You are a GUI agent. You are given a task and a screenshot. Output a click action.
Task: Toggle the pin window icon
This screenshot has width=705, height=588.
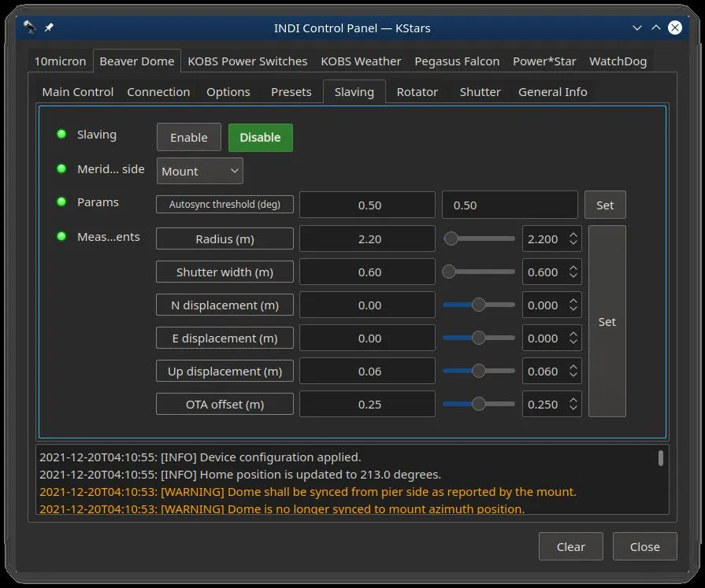point(49,28)
